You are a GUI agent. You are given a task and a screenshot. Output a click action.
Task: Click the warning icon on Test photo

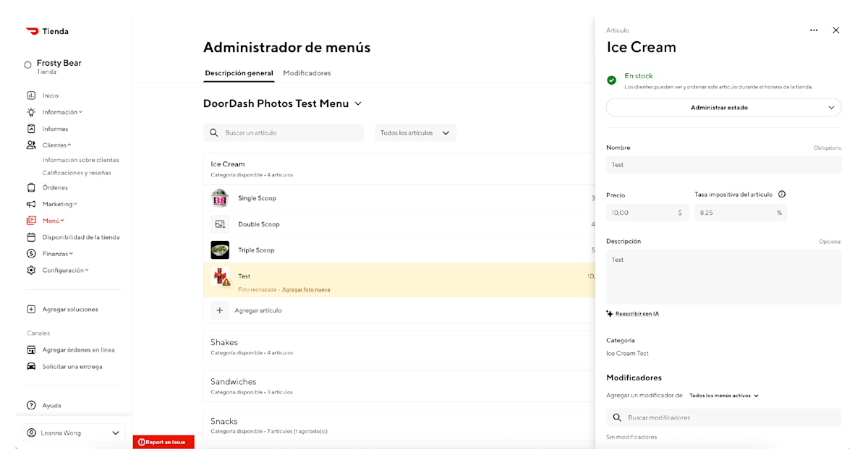(226, 282)
